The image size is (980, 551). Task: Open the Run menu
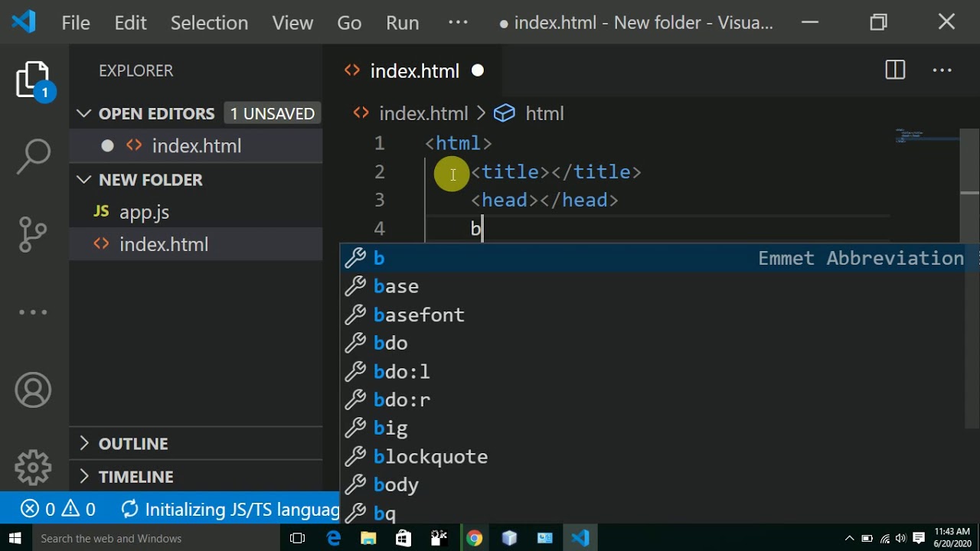coord(402,23)
